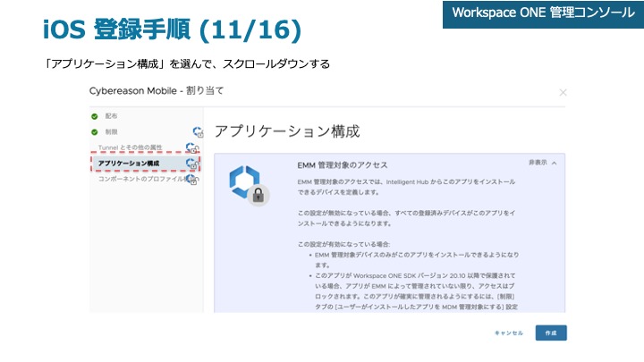Close the Cybereason Mobile 割り当て dialog

pyautogui.click(x=563, y=93)
